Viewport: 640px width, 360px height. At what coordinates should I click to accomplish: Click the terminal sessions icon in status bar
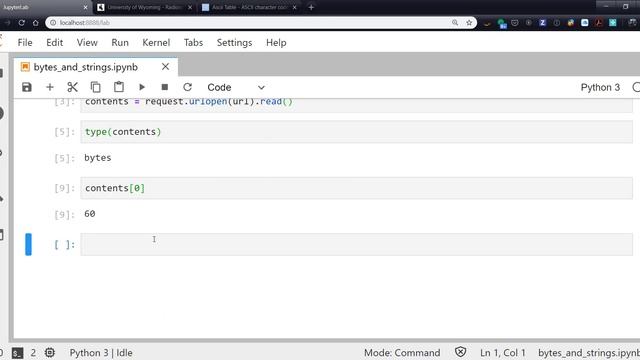(18, 353)
